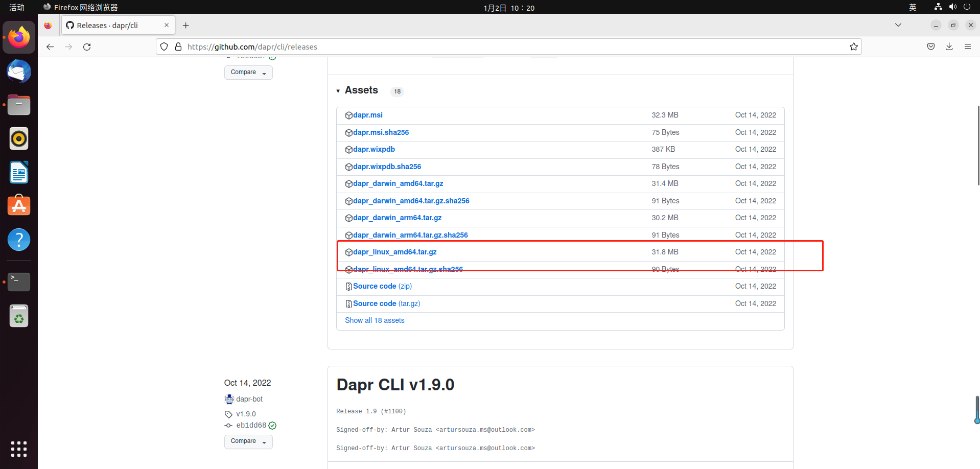This screenshot has height=469, width=980.
Task: Select the Releases · dapr/cli tab
Action: [118, 25]
